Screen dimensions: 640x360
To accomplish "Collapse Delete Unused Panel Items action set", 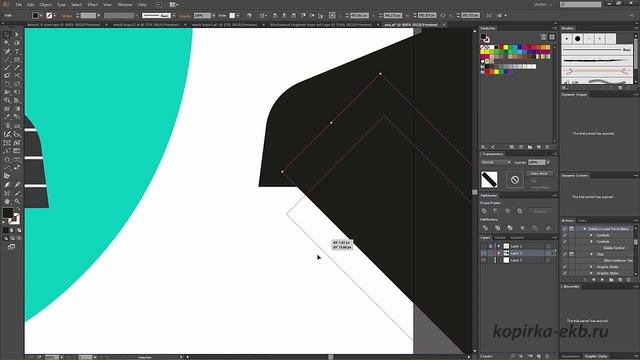I will click(584, 229).
